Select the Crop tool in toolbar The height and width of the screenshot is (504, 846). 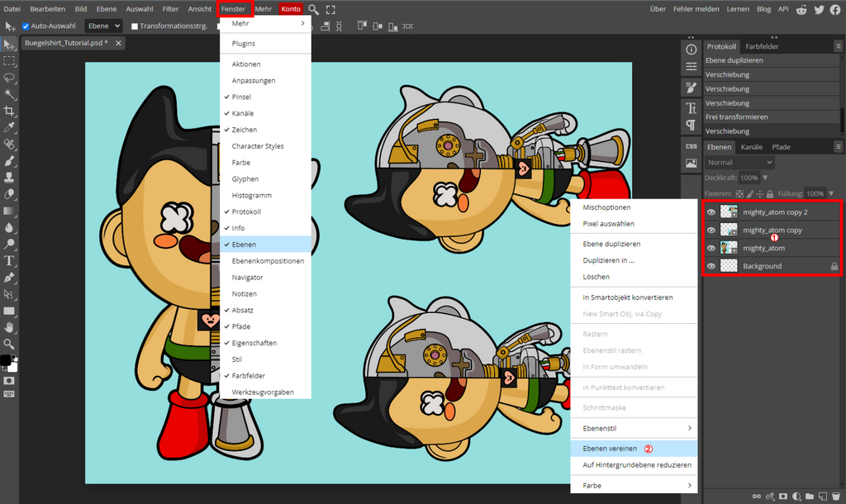click(10, 111)
